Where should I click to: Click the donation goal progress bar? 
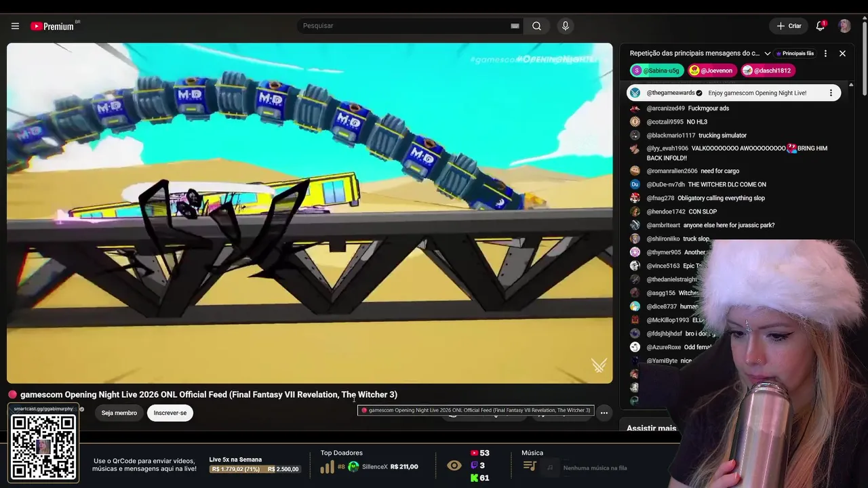(x=254, y=469)
